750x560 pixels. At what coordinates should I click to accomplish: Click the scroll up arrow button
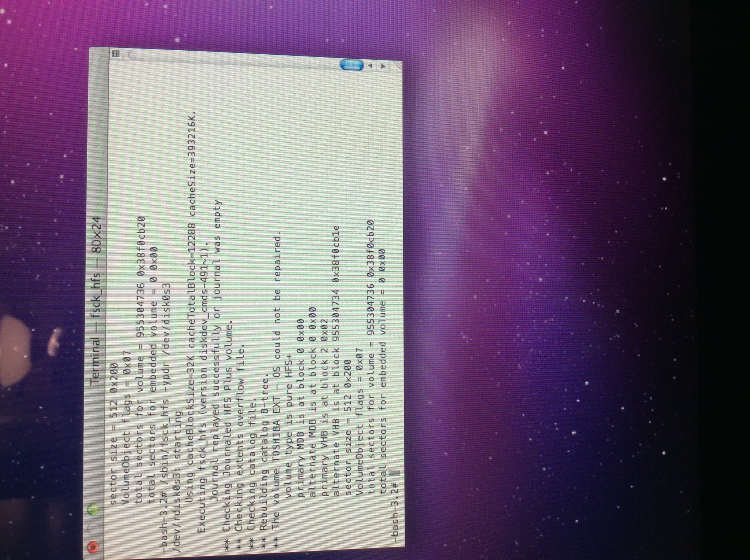pyautogui.click(x=371, y=66)
